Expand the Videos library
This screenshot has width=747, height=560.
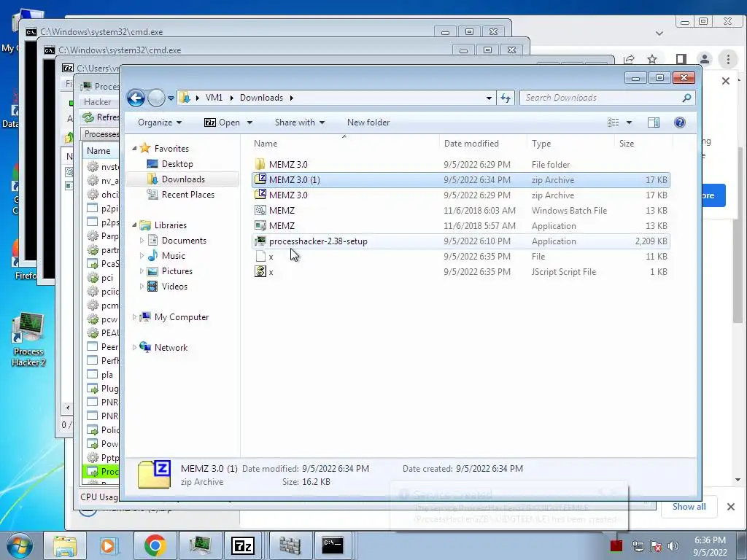click(142, 286)
